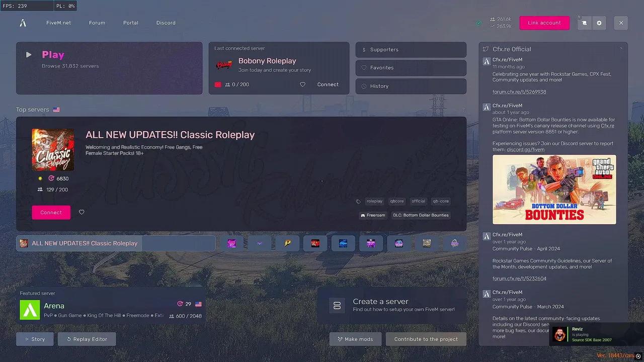Select the red and black server icon
Viewport: 644px width, 362px height.
315,243
